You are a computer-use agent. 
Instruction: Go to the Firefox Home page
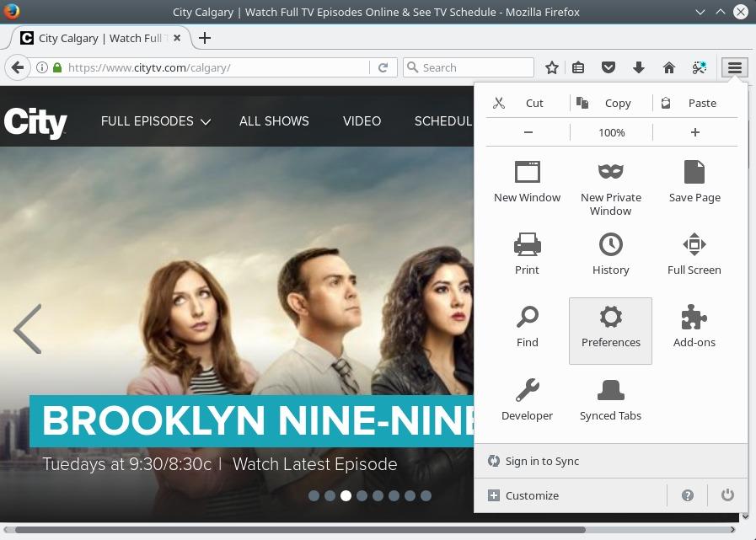(x=668, y=67)
